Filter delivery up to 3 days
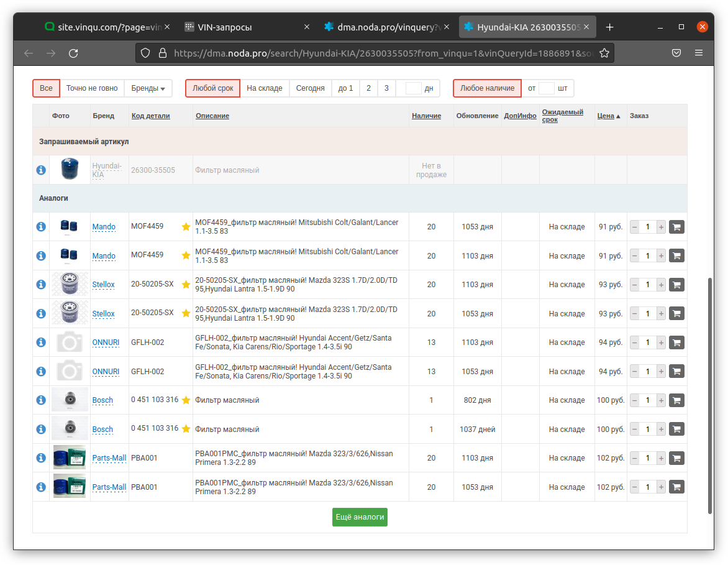The height and width of the screenshot is (565, 728). [x=386, y=88]
